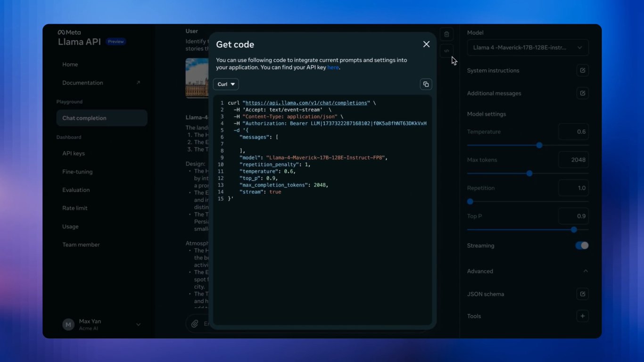The width and height of the screenshot is (644, 362).
Task: Click the attachment paperclip icon
Action: (195, 324)
